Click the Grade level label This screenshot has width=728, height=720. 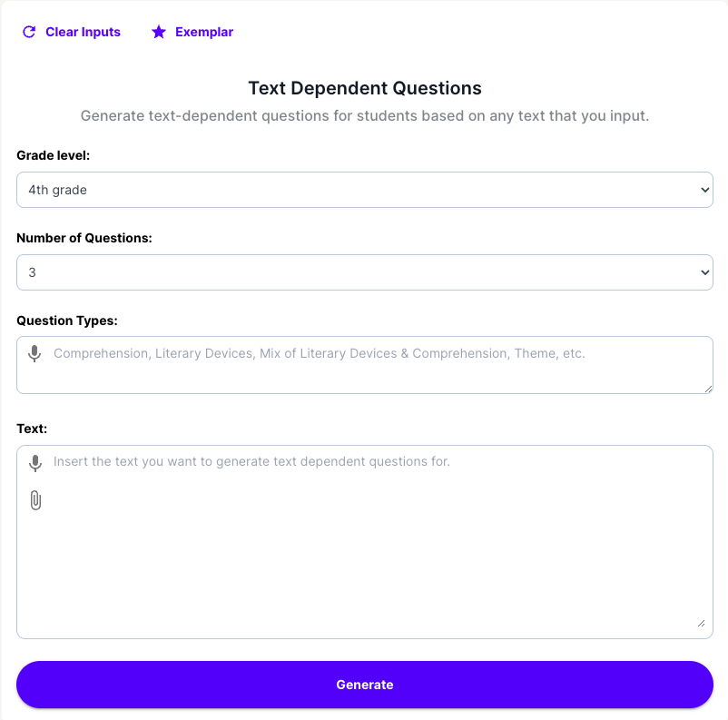[x=53, y=155]
